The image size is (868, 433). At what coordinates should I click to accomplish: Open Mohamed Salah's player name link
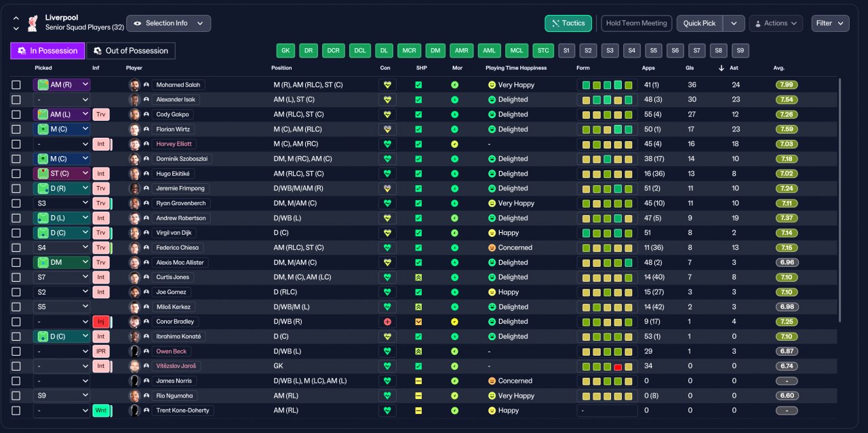click(x=179, y=85)
